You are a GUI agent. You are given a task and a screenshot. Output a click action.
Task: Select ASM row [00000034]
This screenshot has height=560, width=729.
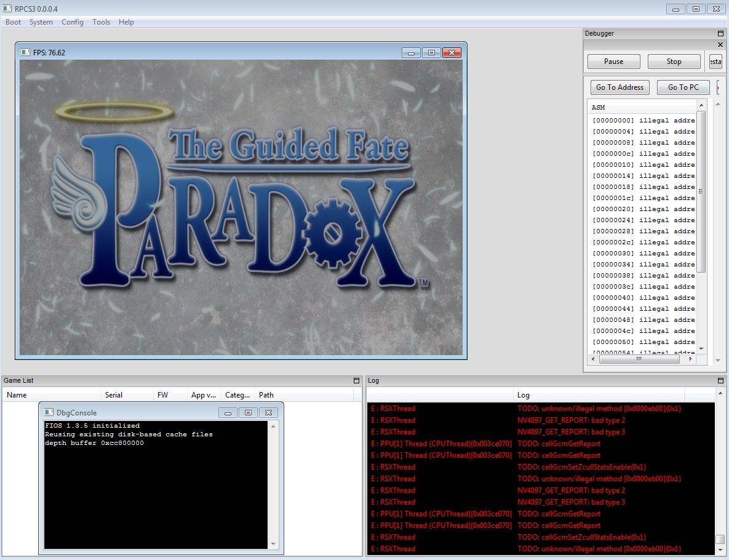(x=643, y=265)
